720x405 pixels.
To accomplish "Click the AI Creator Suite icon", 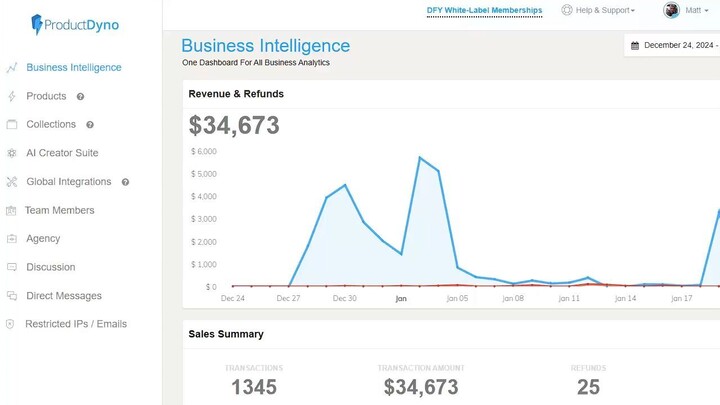I will click(11, 153).
